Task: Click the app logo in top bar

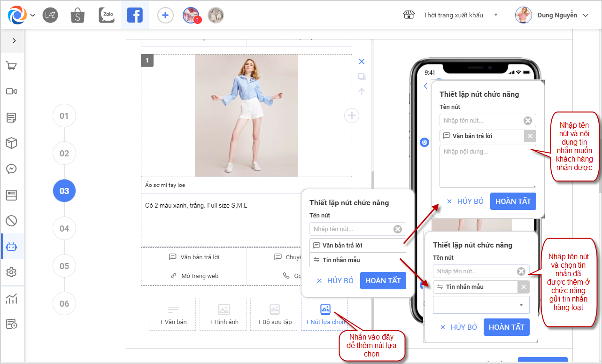Action: tap(17, 15)
